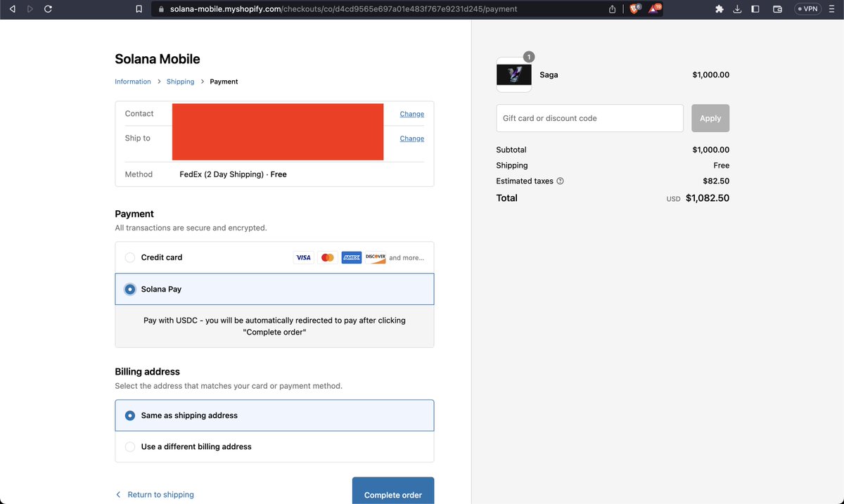Viewport: 844px width, 504px height.
Task: Open the share icon in address bar
Action: click(612, 9)
